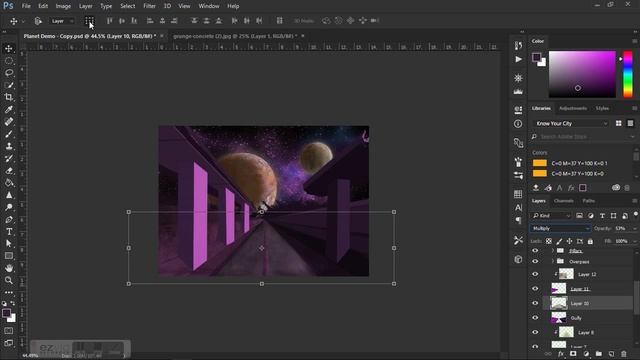Click the Search Adobe Stock field
This screenshot has height=360, width=640.
click(x=583, y=136)
